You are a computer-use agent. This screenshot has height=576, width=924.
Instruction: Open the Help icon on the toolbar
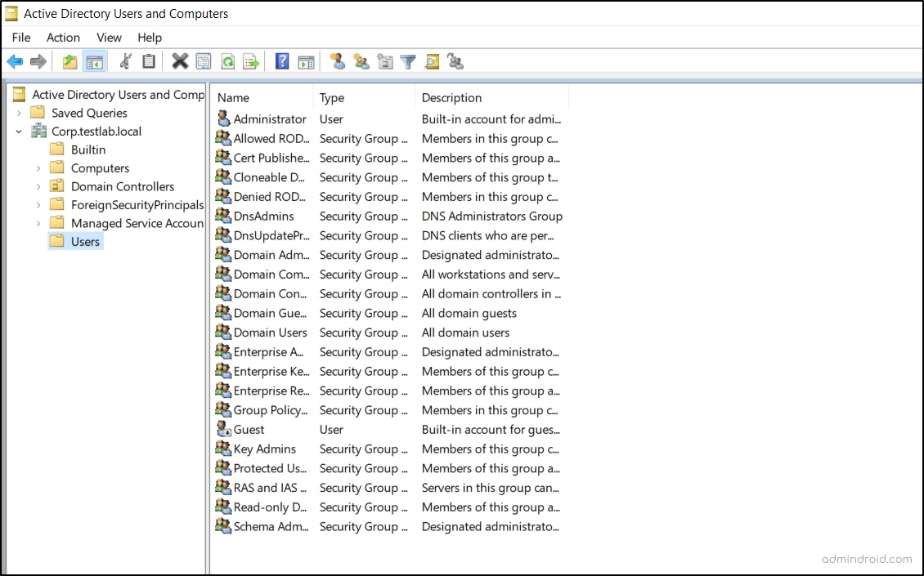281,61
